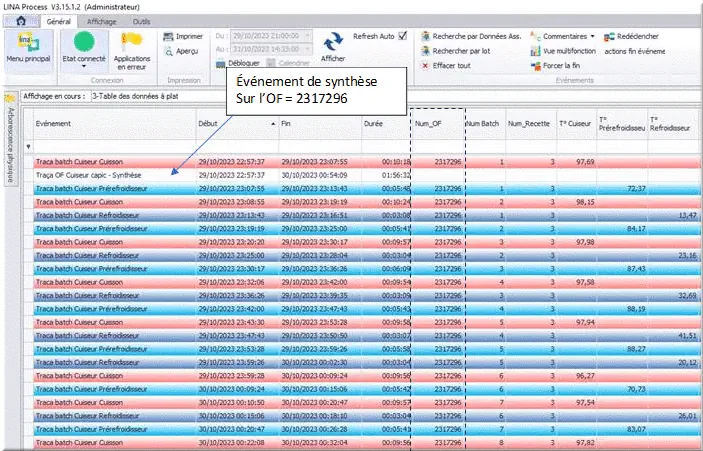Click the Commentaires icon
703x451 pixels.
(x=535, y=36)
